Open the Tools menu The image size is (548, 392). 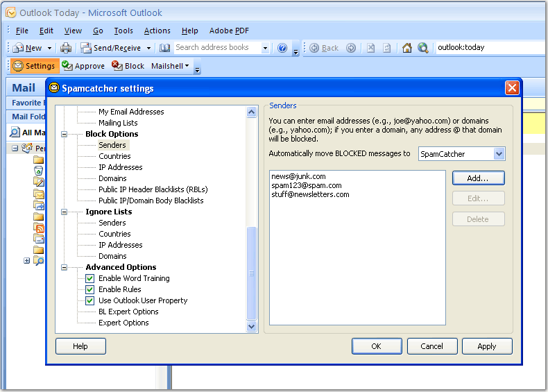tap(123, 31)
